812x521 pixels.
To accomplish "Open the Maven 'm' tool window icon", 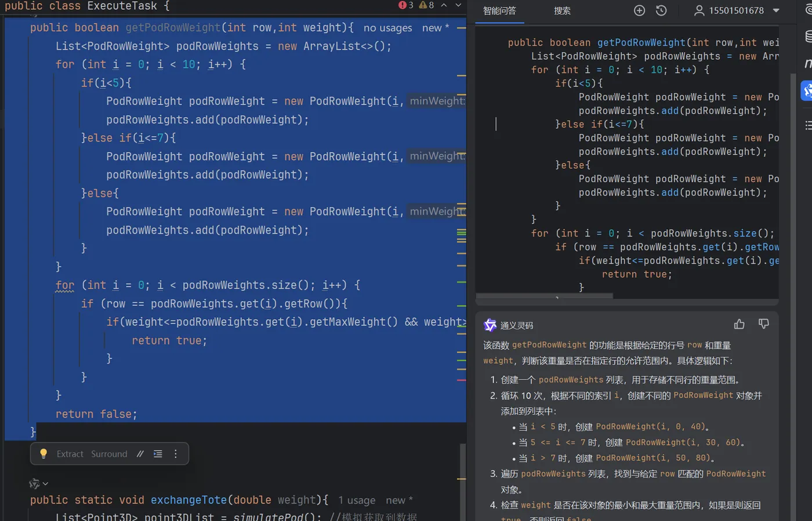I will pos(808,63).
